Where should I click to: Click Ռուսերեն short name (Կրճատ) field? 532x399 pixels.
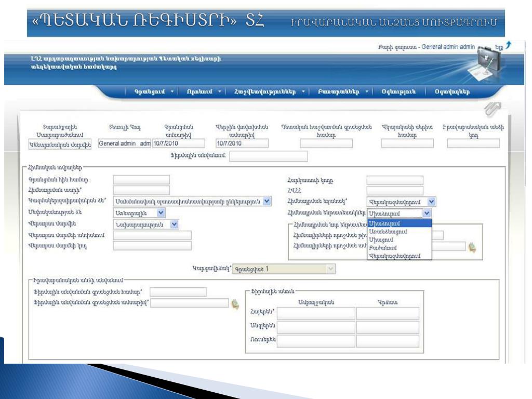[388, 341]
